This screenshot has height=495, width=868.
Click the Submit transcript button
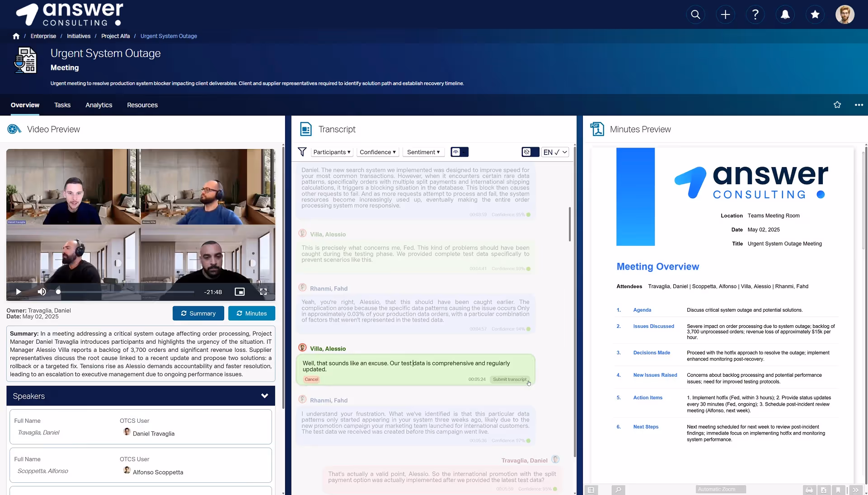click(509, 379)
